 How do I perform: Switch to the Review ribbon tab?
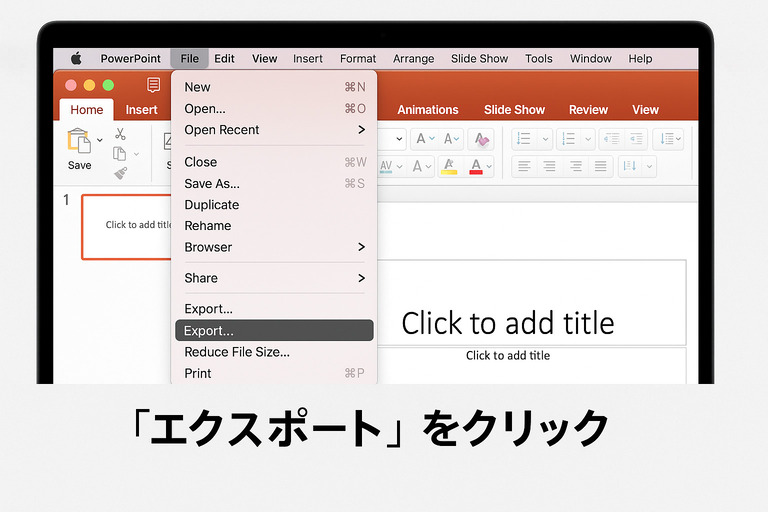click(588, 110)
